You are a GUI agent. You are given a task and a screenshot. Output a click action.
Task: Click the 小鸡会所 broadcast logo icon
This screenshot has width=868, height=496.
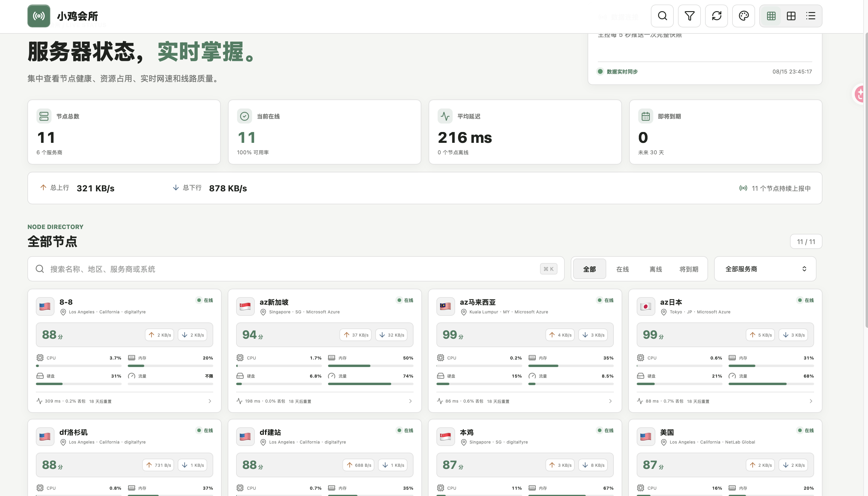pyautogui.click(x=39, y=16)
